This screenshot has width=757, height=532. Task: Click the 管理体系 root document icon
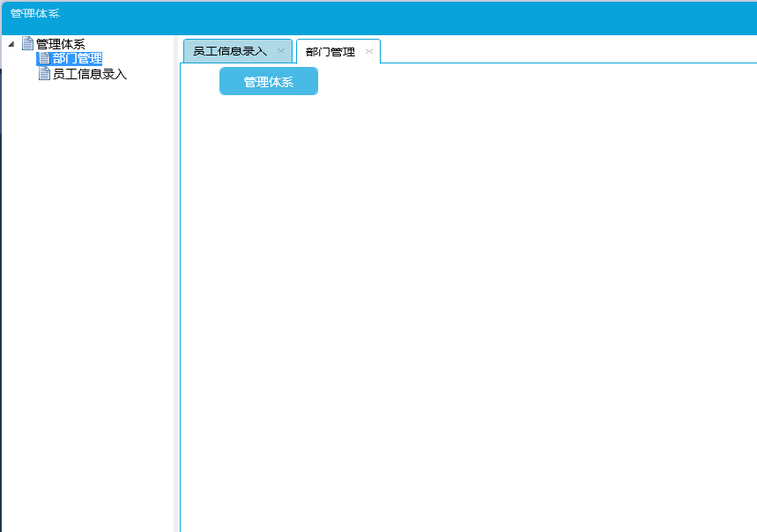(27, 43)
